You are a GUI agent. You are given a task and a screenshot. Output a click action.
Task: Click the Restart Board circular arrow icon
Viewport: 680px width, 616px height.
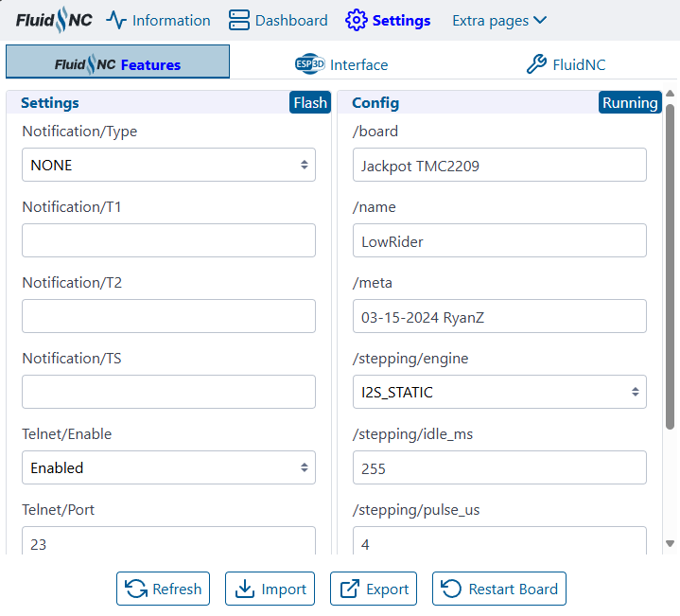coord(451,589)
